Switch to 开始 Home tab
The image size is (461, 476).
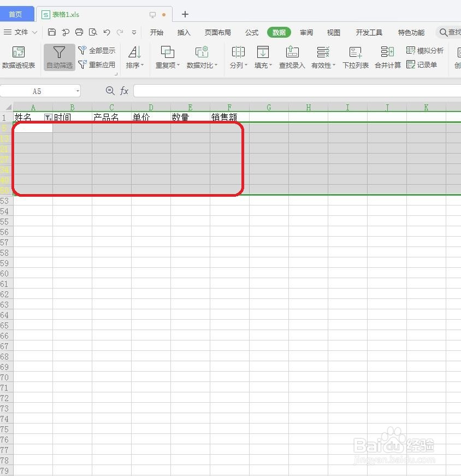click(157, 32)
